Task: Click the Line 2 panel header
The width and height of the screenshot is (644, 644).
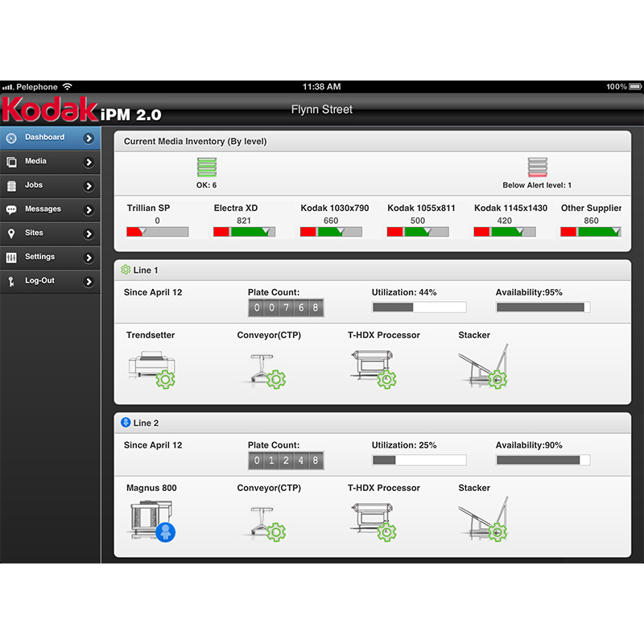Action: point(373,423)
